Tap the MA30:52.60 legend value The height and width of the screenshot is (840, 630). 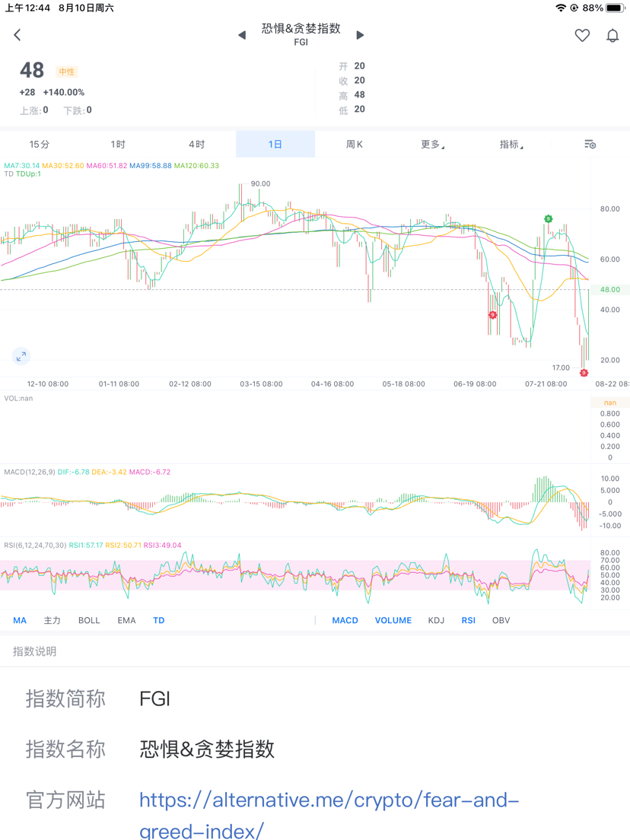click(x=63, y=166)
